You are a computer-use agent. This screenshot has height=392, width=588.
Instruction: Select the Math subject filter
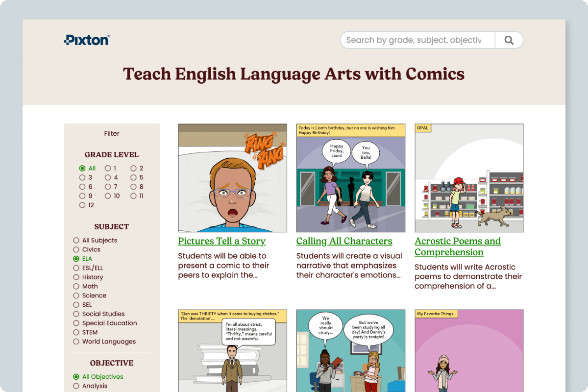[76, 286]
